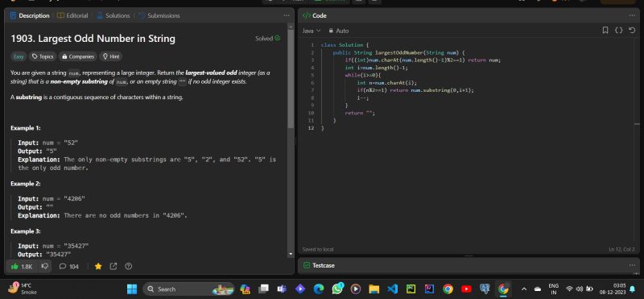Open pgAdmin elephant icon on taskbar

point(485,289)
